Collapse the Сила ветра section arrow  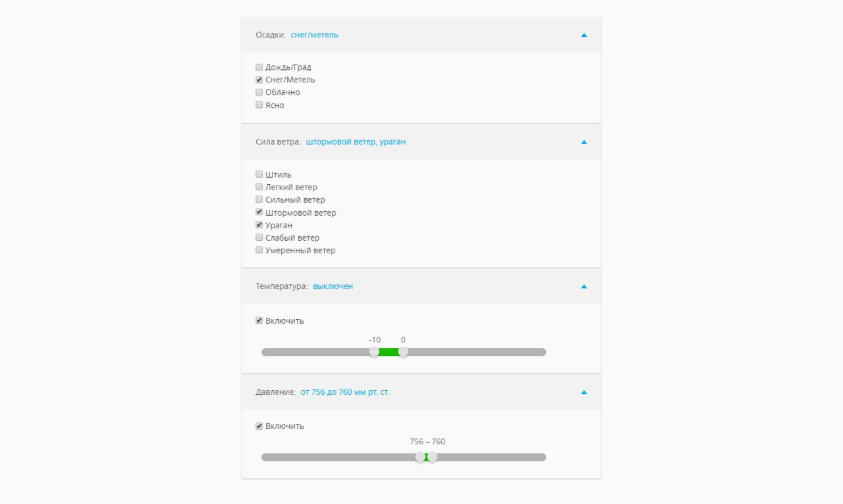click(584, 142)
